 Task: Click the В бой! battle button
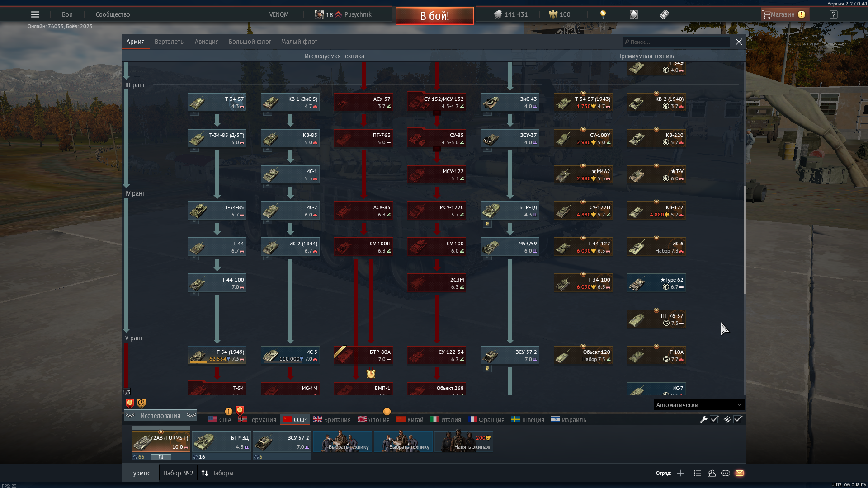[x=434, y=16]
